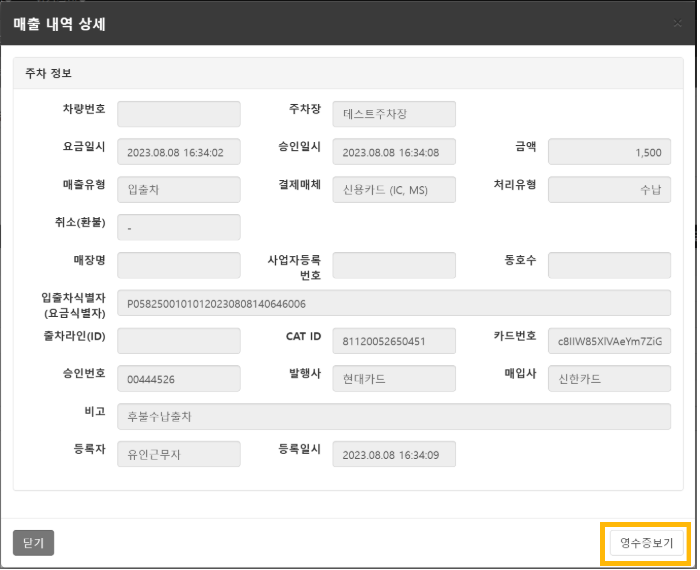Viewport: 700px width, 570px height.
Task: Click the 발행사 field showing 현대카드
Action: pyautogui.click(x=395, y=379)
